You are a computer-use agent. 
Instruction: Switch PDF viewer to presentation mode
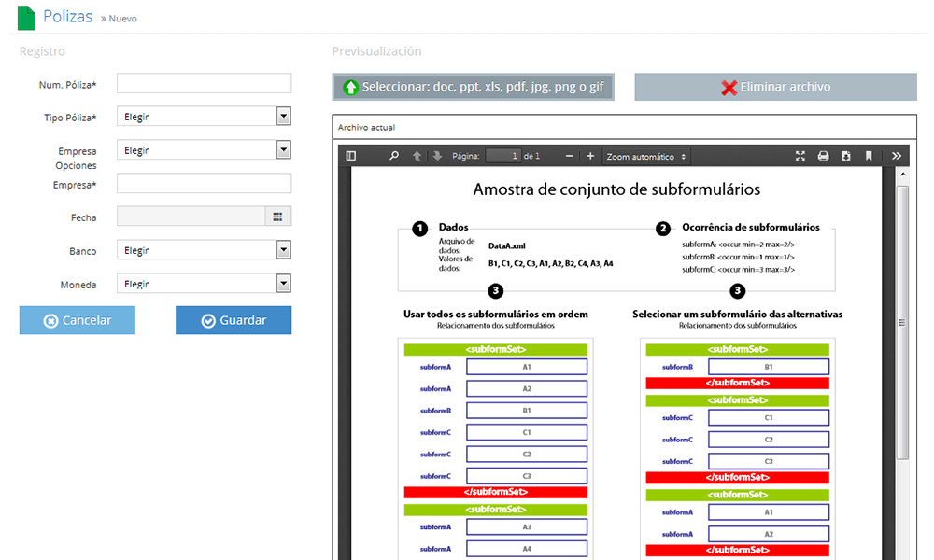[x=800, y=156]
